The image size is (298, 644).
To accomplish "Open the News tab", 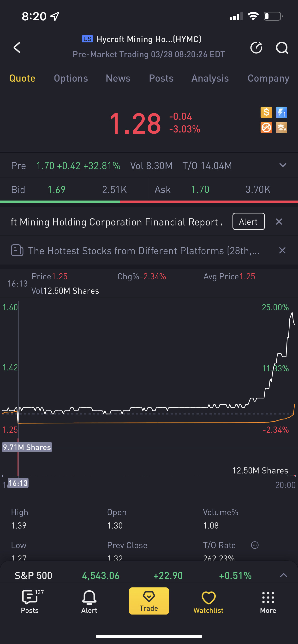I will point(118,78).
